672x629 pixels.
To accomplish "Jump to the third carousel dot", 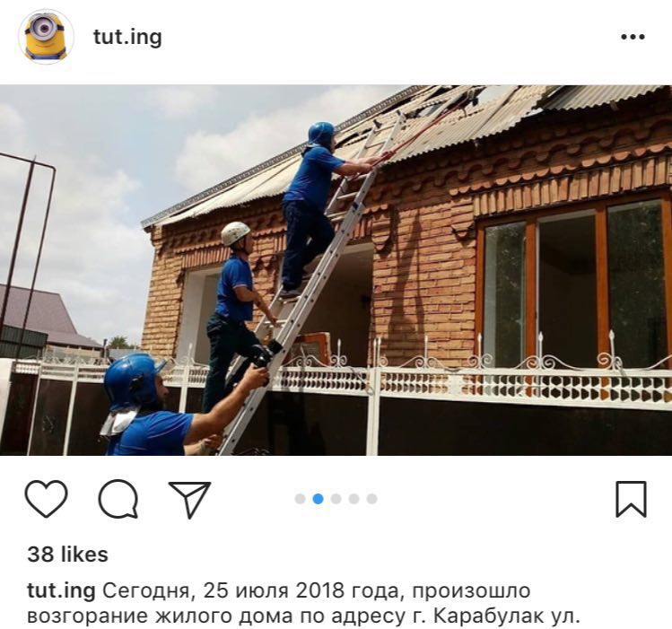I will tap(336, 499).
